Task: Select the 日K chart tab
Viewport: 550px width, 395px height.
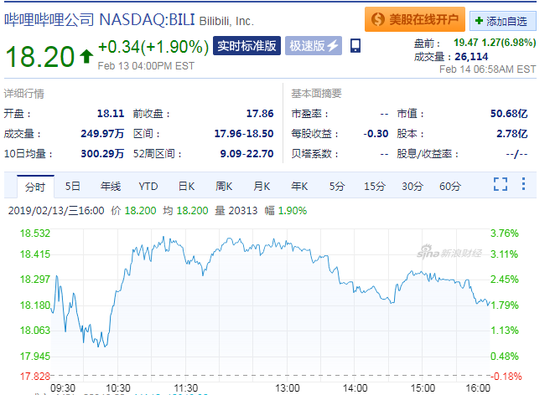Action: pyautogui.click(x=186, y=186)
